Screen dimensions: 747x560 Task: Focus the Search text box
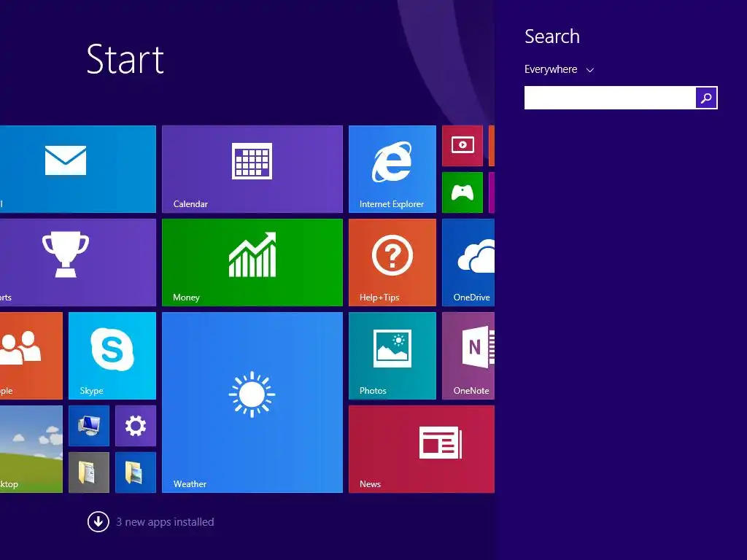tap(610, 98)
